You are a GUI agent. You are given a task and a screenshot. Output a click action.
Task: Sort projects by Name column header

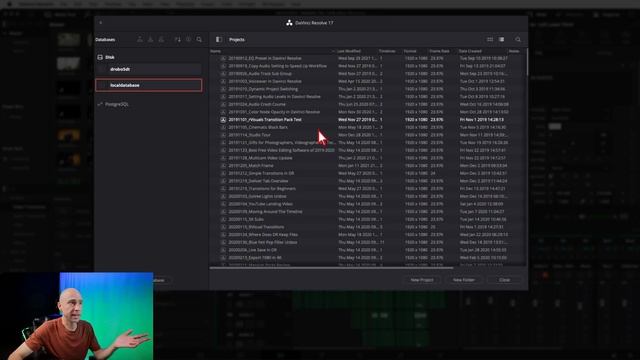tap(216, 51)
